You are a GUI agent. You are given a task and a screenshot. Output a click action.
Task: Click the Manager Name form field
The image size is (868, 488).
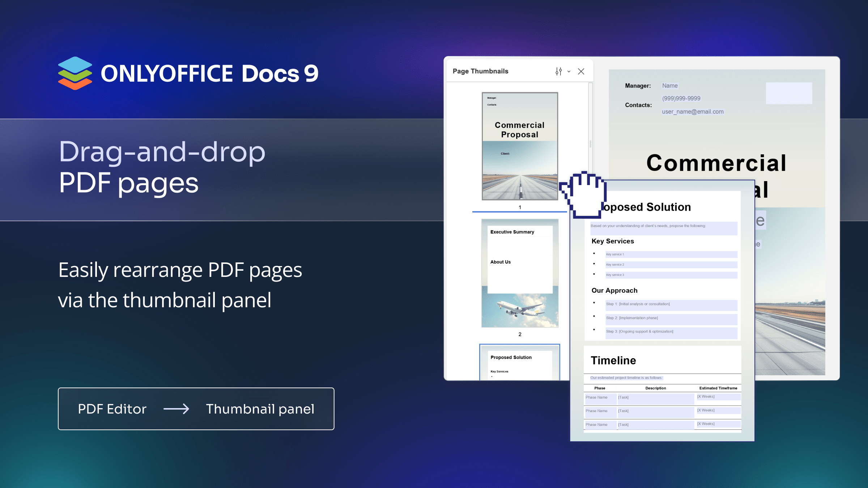[x=670, y=86]
